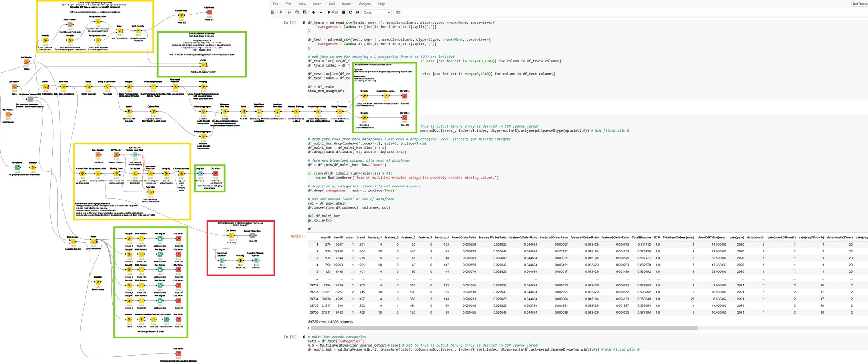
Task: Select the Row Filter items not ordered node
Action: 64,86
